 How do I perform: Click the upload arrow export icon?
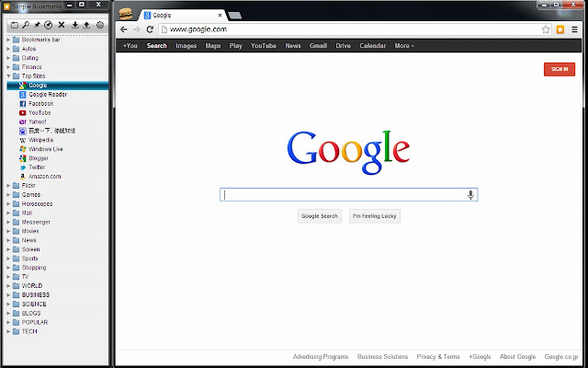[86, 25]
